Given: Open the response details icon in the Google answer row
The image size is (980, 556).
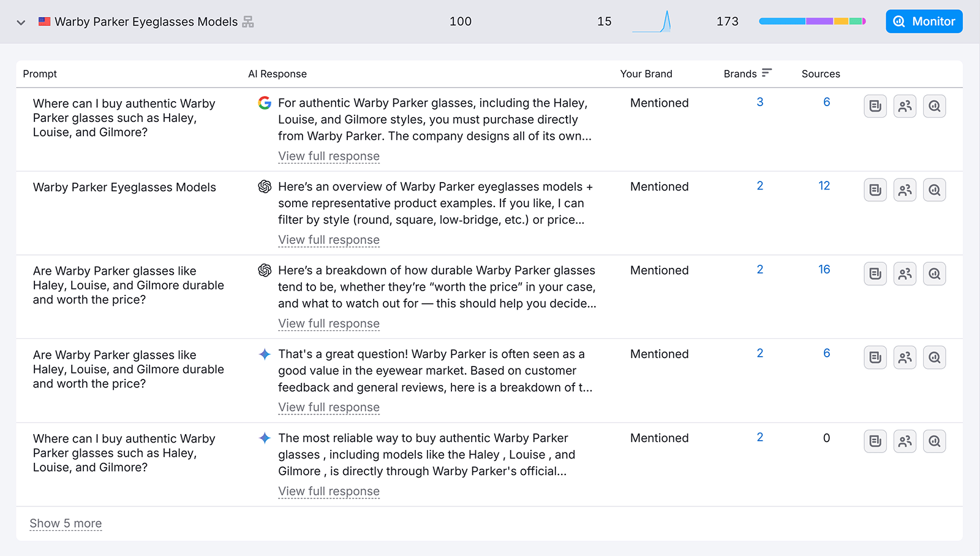Looking at the screenshot, I should pos(875,107).
